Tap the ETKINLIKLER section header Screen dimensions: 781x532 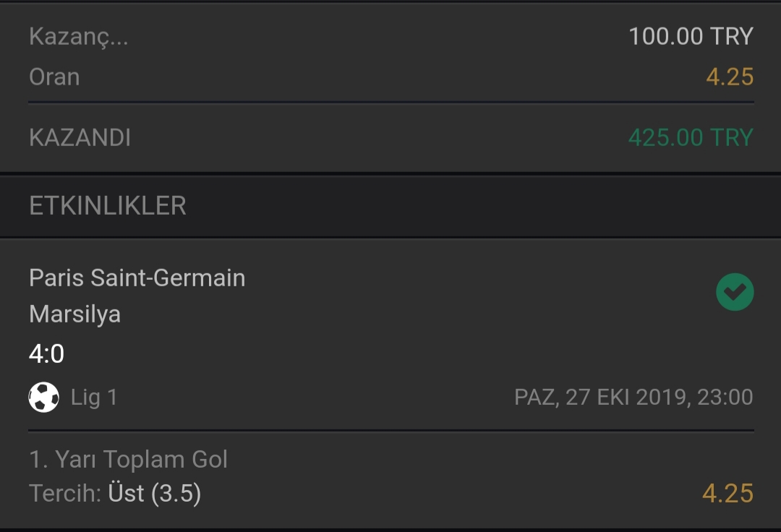tap(108, 205)
